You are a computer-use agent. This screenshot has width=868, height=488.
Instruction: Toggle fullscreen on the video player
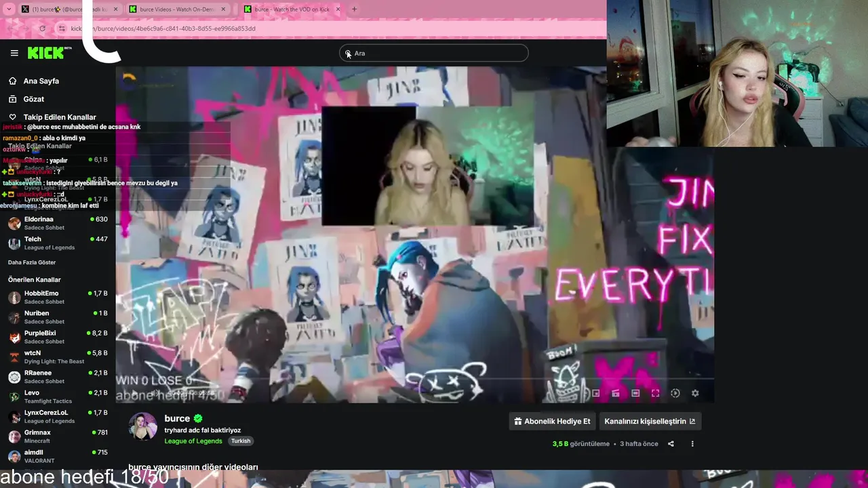[655, 393]
